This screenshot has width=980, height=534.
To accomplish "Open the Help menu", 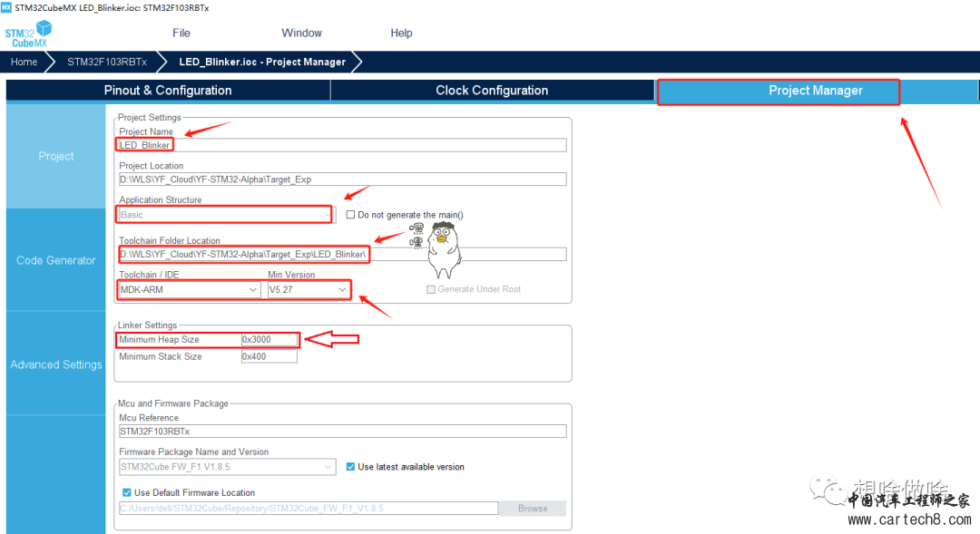I will [x=401, y=34].
